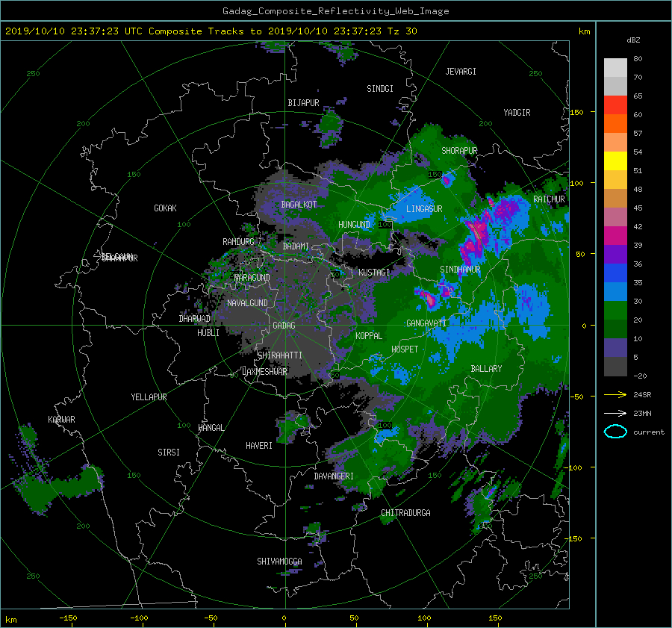
Task: Click the -150 km bottom axis tick
Action: pyautogui.click(x=68, y=618)
